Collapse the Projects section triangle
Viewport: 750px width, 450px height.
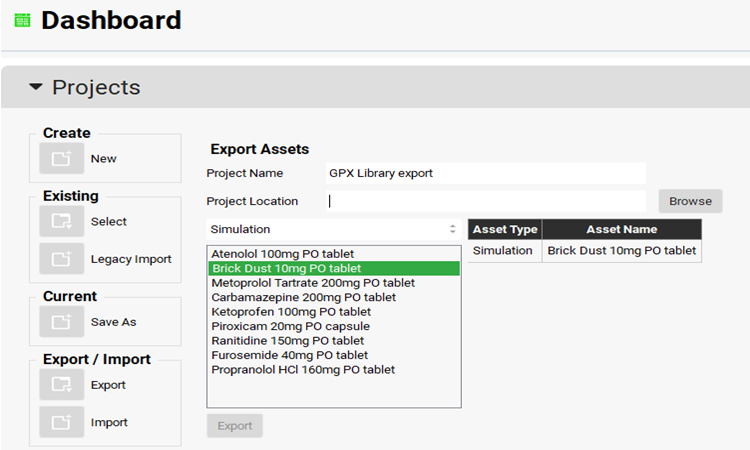pos(36,88)
